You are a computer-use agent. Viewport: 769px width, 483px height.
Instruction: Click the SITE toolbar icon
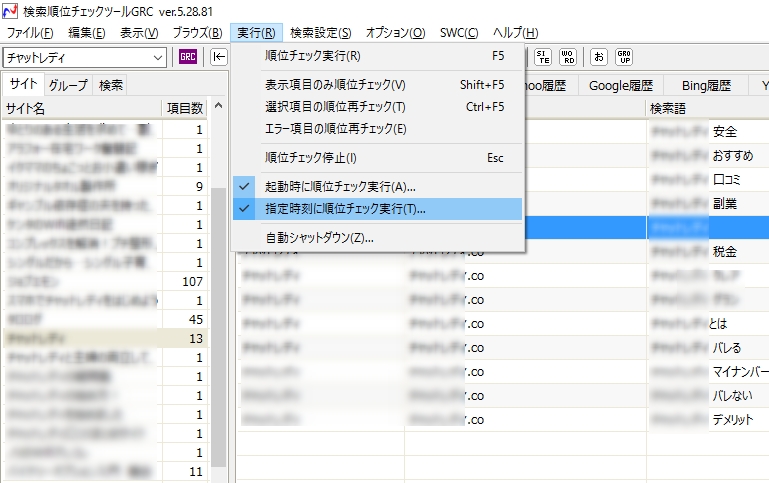coord(542,57)
